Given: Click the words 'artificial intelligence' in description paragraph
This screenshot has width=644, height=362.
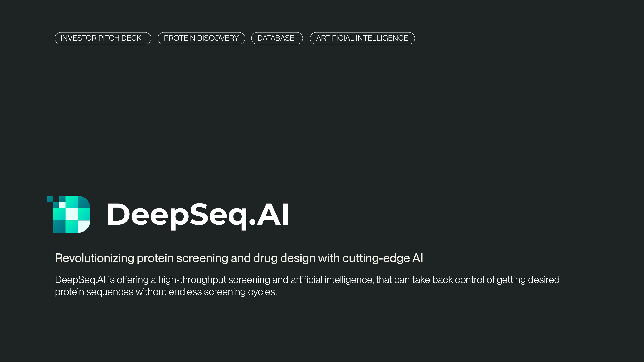Looking at the screenshot, I should point(332,280).
